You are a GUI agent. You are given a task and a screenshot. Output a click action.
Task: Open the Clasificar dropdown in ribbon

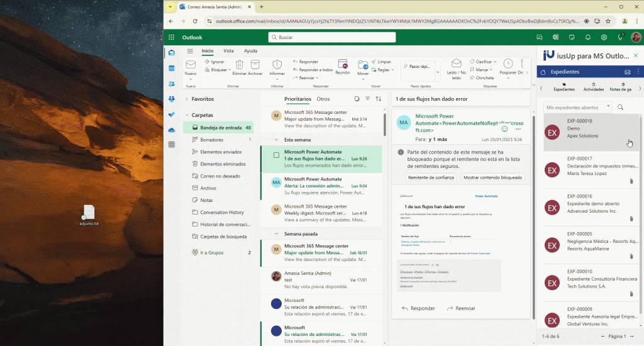tap(486, 62)
